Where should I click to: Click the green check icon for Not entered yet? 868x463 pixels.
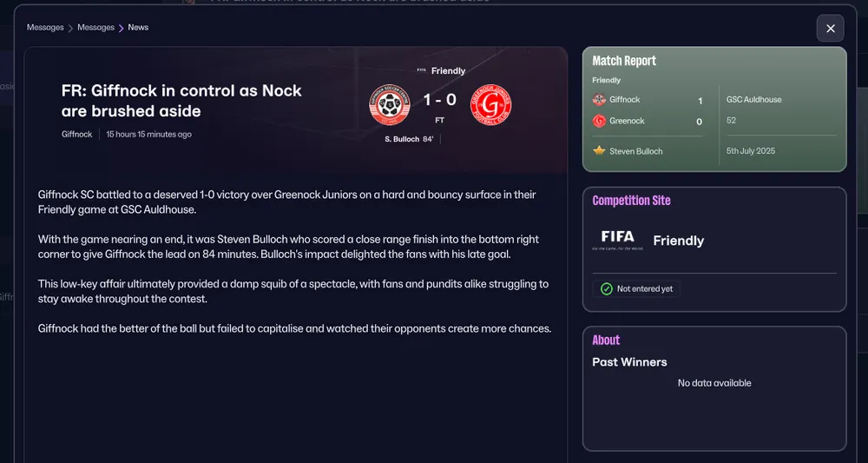tap(607, 288)
